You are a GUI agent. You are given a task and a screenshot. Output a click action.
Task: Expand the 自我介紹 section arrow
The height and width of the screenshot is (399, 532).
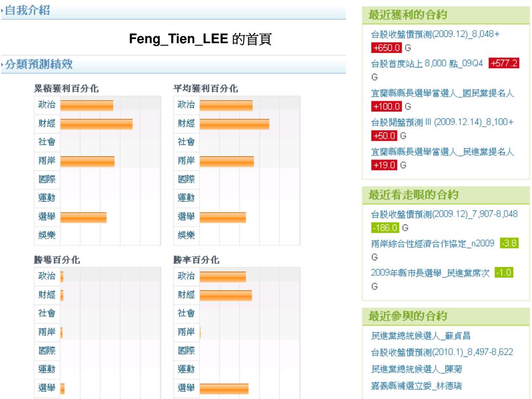[x=3, y=11]
